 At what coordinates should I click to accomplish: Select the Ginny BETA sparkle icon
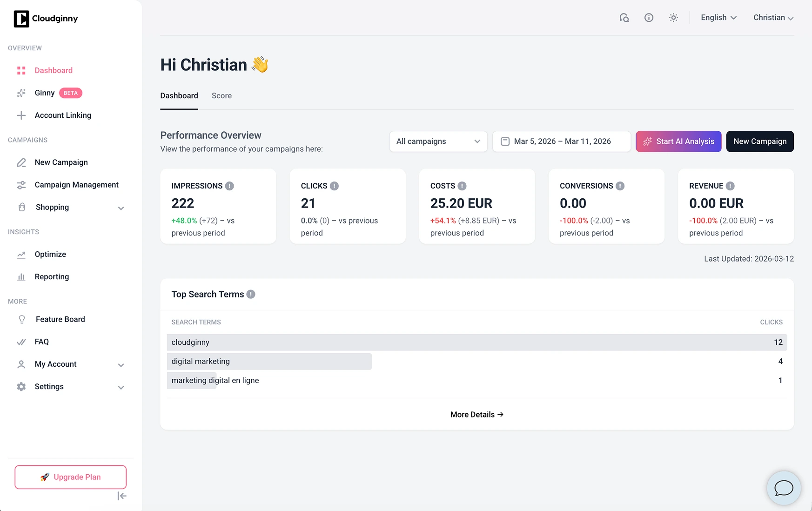[x=21, y=93]
